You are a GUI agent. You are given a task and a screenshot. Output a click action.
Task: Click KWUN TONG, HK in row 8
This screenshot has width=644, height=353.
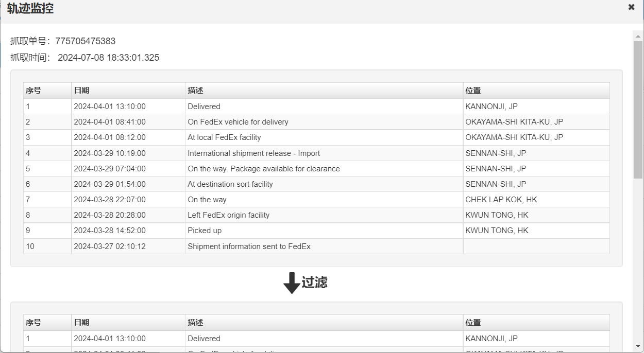(497, 215)
